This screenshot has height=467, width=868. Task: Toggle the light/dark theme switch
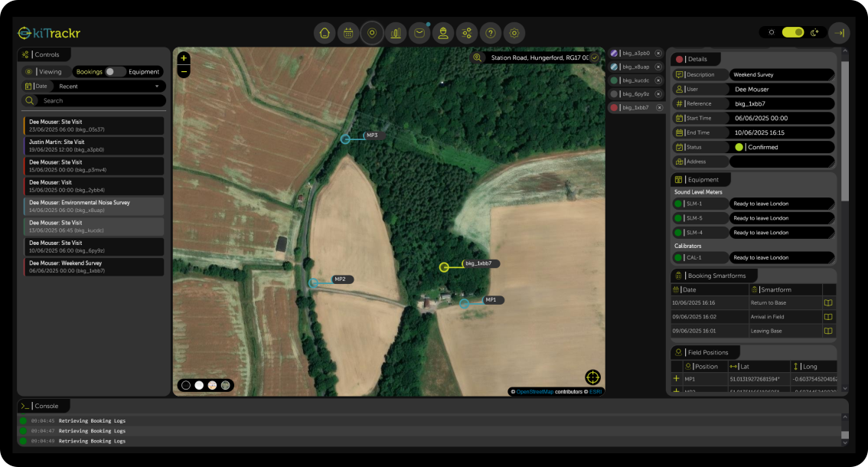pyautogui.click(x=793, y=33)
